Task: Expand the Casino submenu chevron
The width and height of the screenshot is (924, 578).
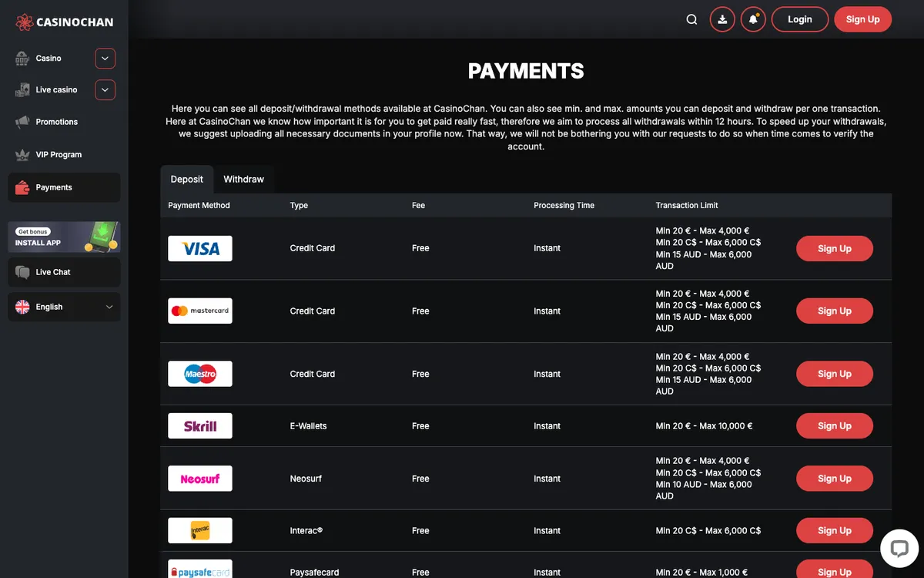Action: click(105, 59)
